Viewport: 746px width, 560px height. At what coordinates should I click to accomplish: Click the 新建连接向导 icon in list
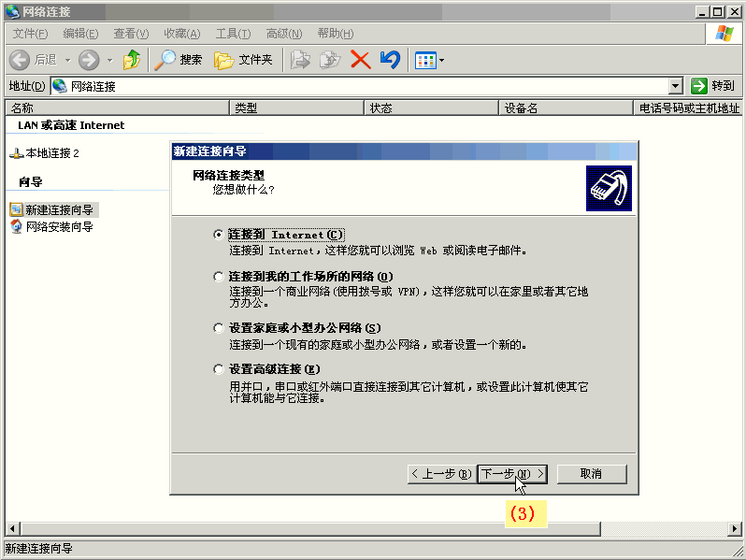click(16, 209)
